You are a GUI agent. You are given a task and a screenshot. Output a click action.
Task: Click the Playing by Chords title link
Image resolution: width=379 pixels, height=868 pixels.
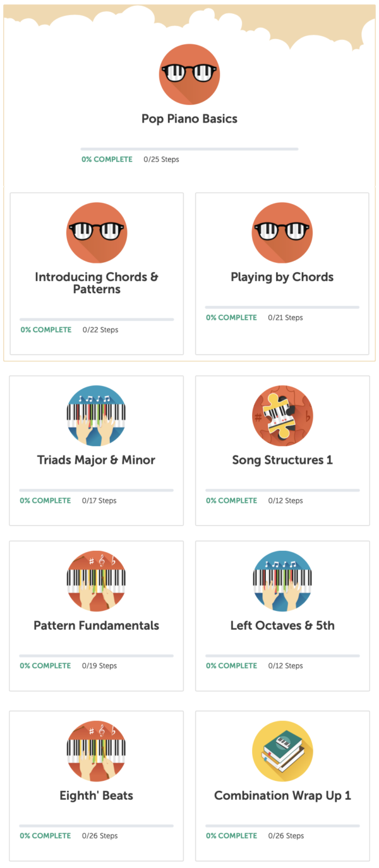coord(282,277)
